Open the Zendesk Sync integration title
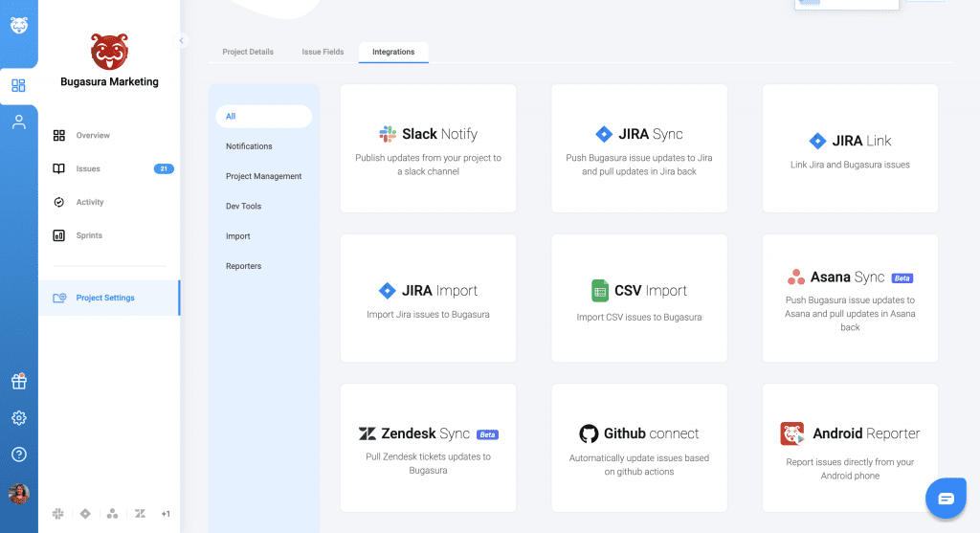980x533 pixels. point(426,433)
